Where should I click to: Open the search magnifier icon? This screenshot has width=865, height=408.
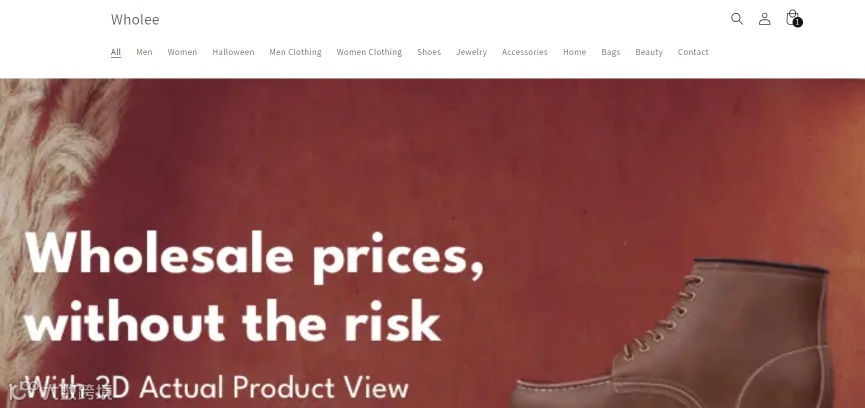point(736,19)
